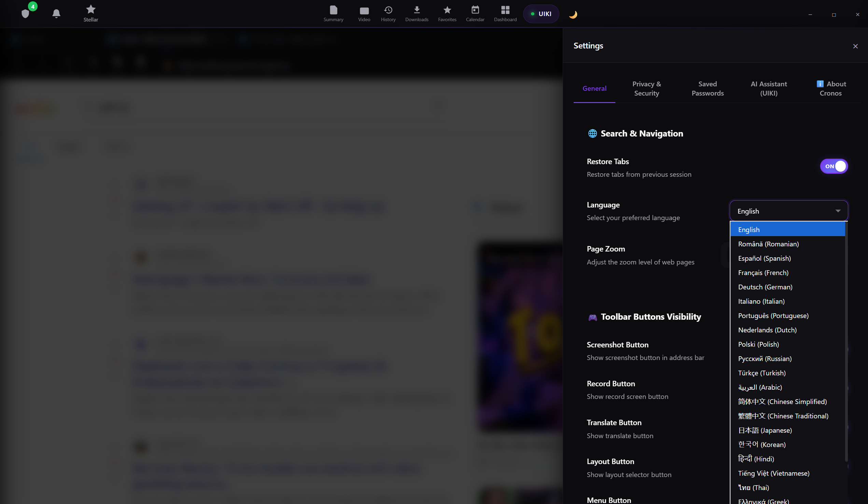Open the Downloads panel
Image resolution: width=868 pixels, height=504 pixels.
[x=417, y=13]
